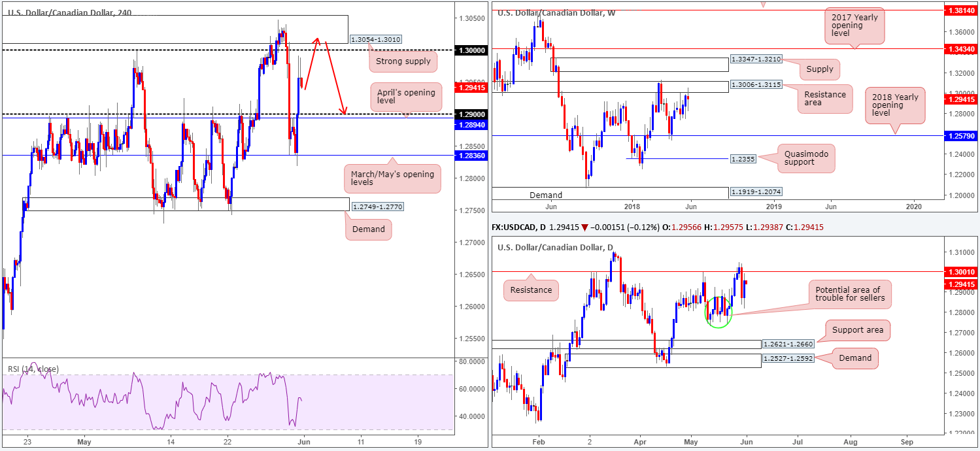Select the black 1.30000 price label

tap(471, 50)
